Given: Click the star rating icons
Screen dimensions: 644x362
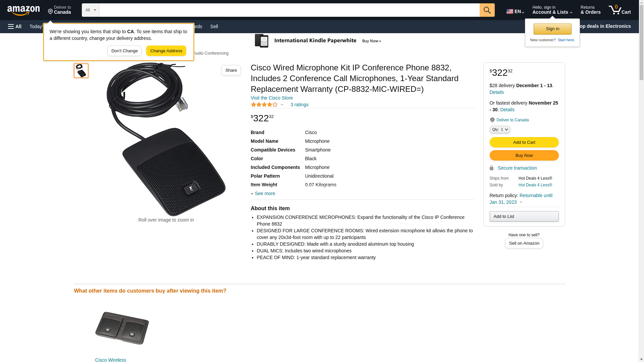Looking at the screenshot, I should tap(264, 105).
